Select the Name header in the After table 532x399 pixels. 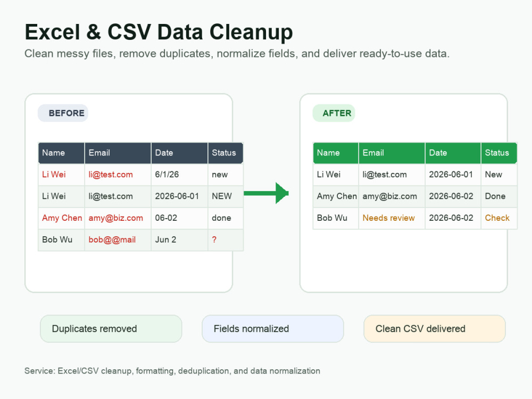(x=336, y=153)
